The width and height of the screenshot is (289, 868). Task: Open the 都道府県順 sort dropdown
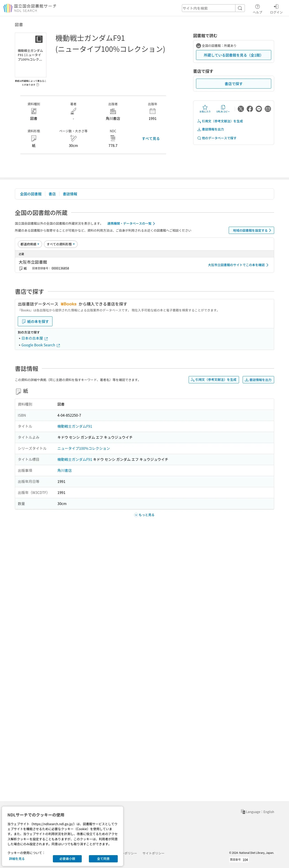tap(30, 244)
